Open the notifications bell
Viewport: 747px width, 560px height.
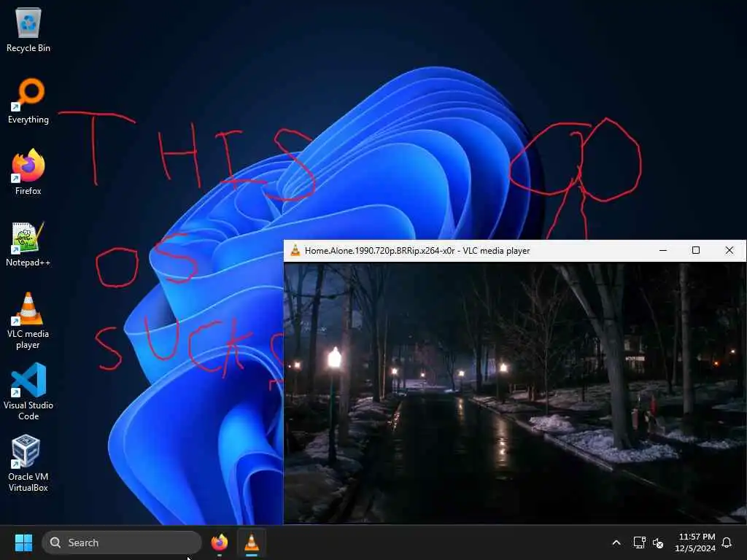coord(727,542)
